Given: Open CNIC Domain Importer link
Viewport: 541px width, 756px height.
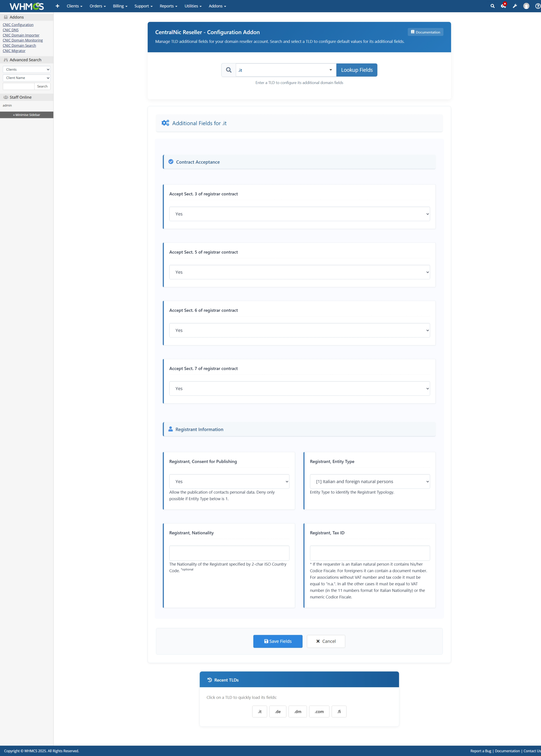Looking at the screenshot, I should coord(21,35).
